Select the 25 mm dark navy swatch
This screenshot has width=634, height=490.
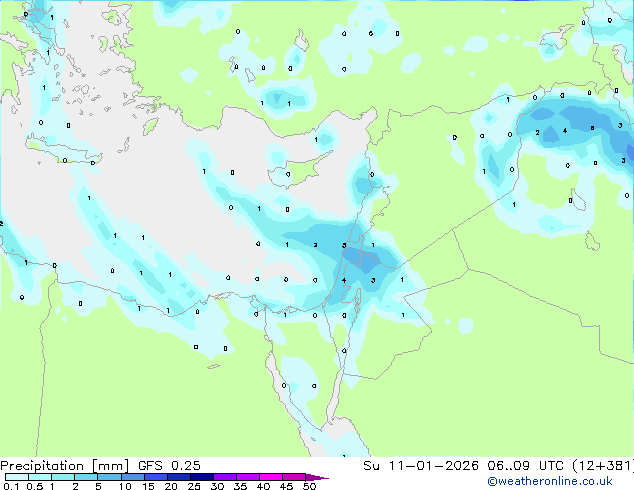click(x=202, y=477)
